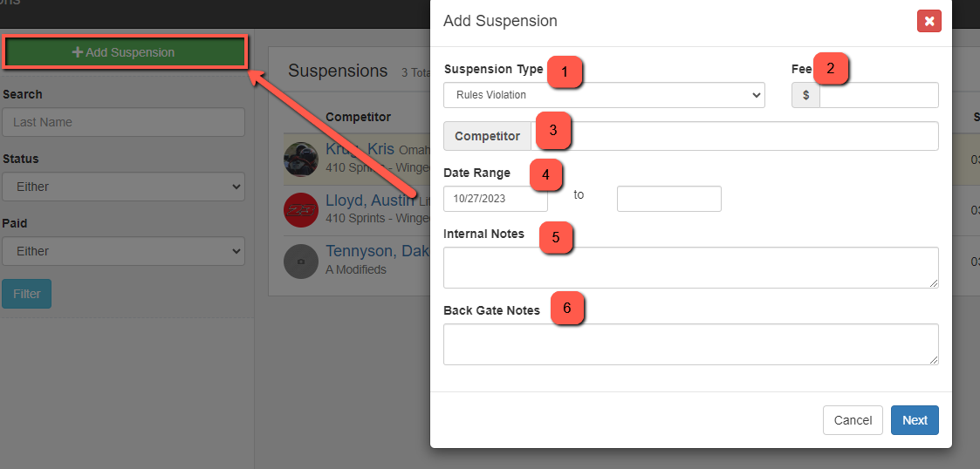Click the empty end date field

[x=668, y=199]
